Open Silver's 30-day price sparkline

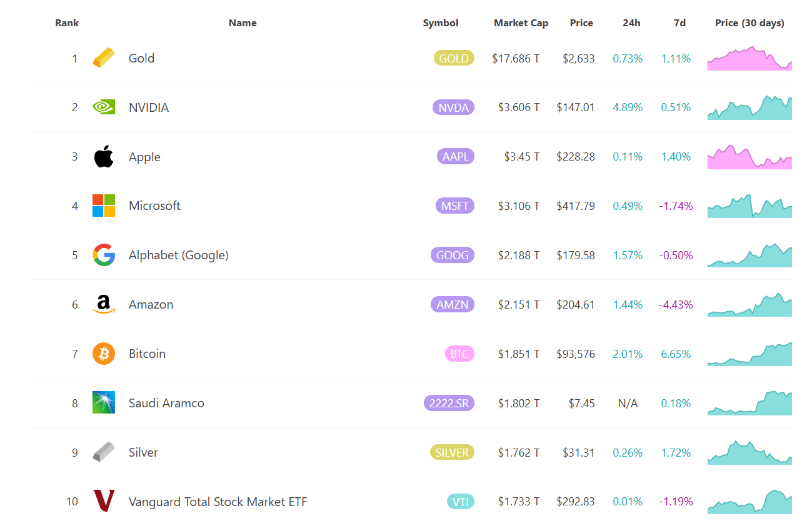tap(749, 452)
